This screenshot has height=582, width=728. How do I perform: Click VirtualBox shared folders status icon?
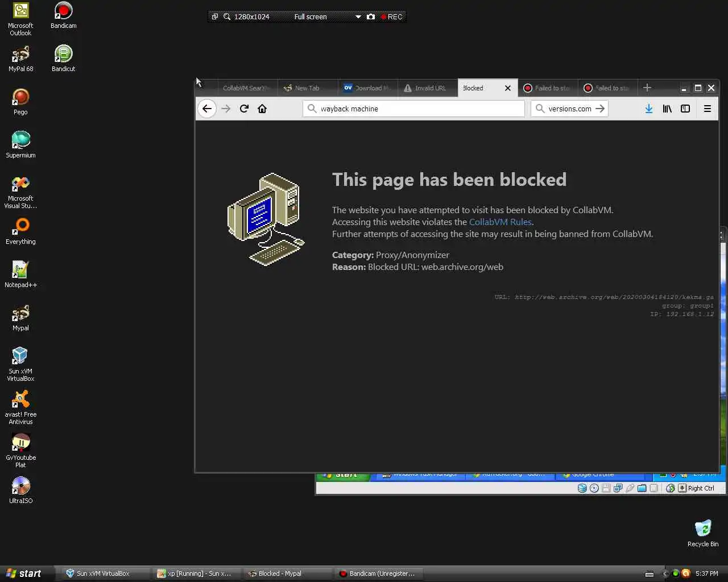642,488
